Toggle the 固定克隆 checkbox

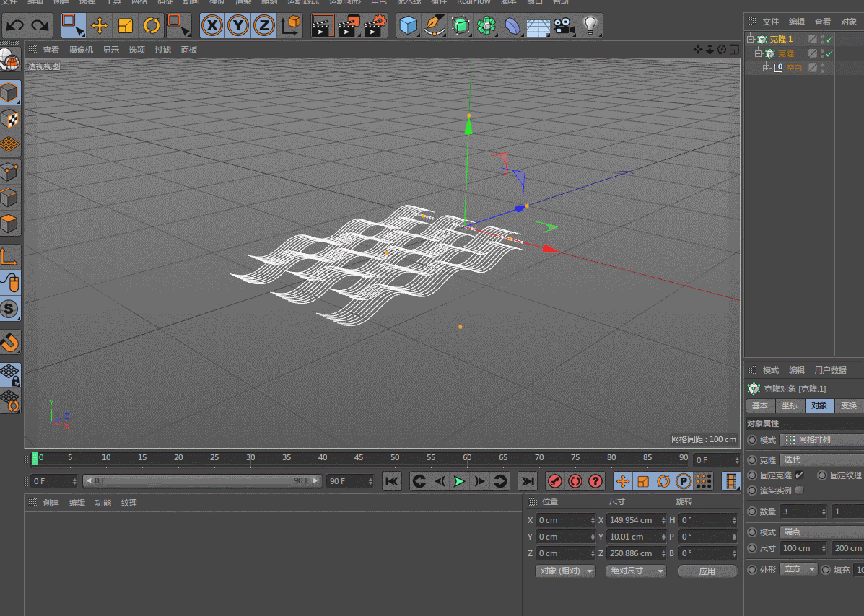[799, 475]
